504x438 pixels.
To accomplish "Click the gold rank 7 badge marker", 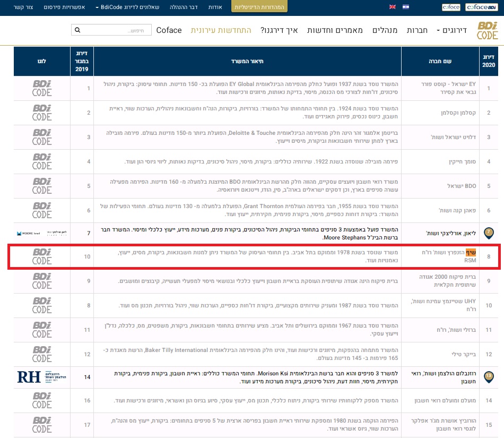I will coord(489,232).
